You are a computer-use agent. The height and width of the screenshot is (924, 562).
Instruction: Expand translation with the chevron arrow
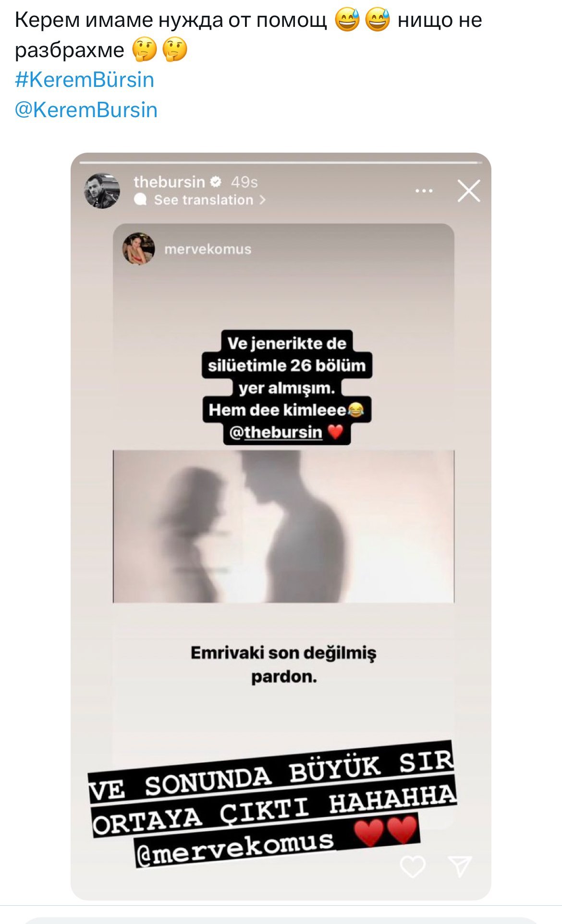pyautogui.click(x=262, y=200)
